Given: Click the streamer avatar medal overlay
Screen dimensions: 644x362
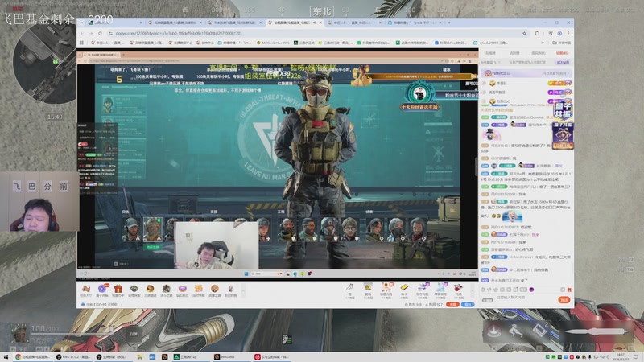Looking at the screenshot, I should pyautogui.click(x=419, y=94).
